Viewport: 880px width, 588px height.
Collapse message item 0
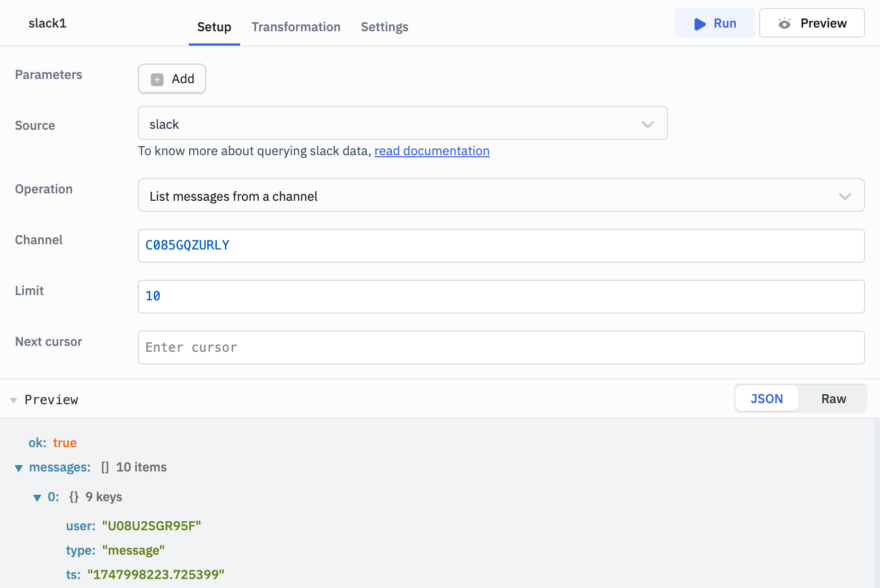click(x=37, y=497)
